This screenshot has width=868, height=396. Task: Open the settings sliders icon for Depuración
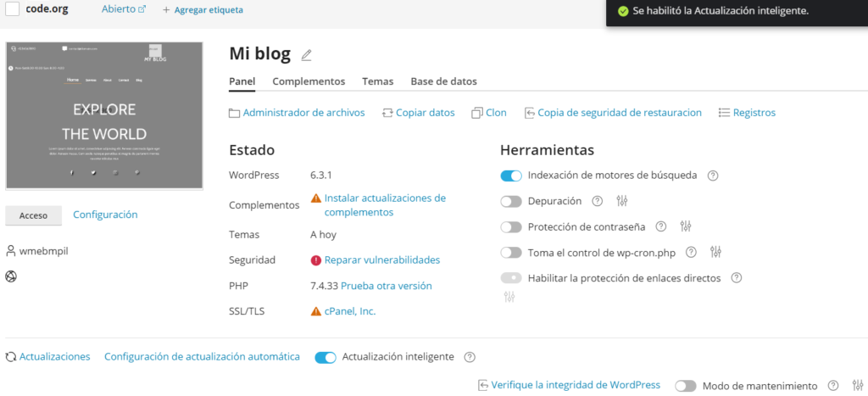coord(622,201)
